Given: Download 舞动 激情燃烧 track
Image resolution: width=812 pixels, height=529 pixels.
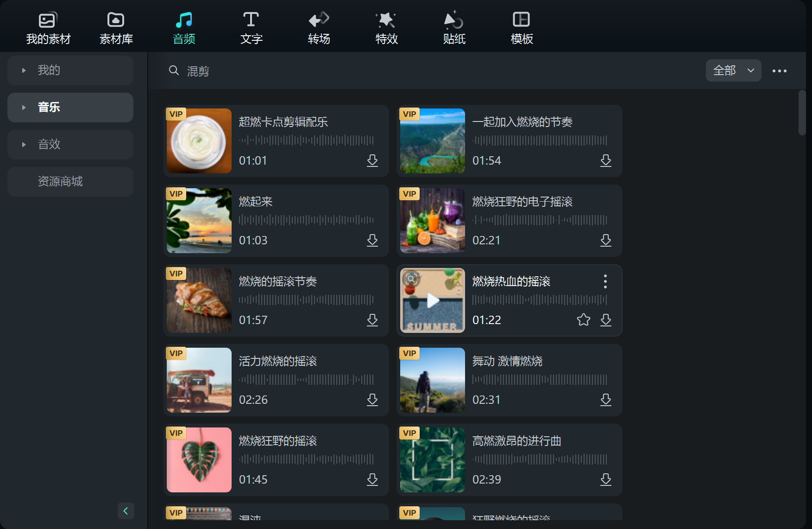Looking at the screenshot, I should 606,400.
